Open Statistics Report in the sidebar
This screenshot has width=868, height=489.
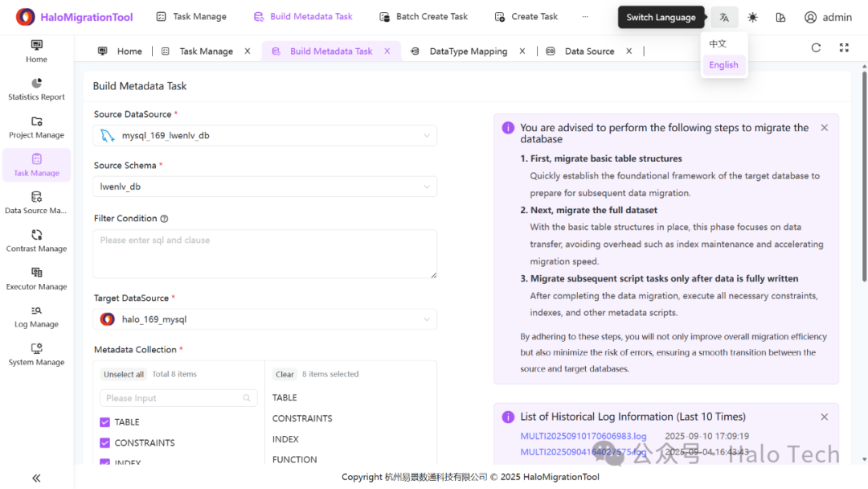[36, 89]
